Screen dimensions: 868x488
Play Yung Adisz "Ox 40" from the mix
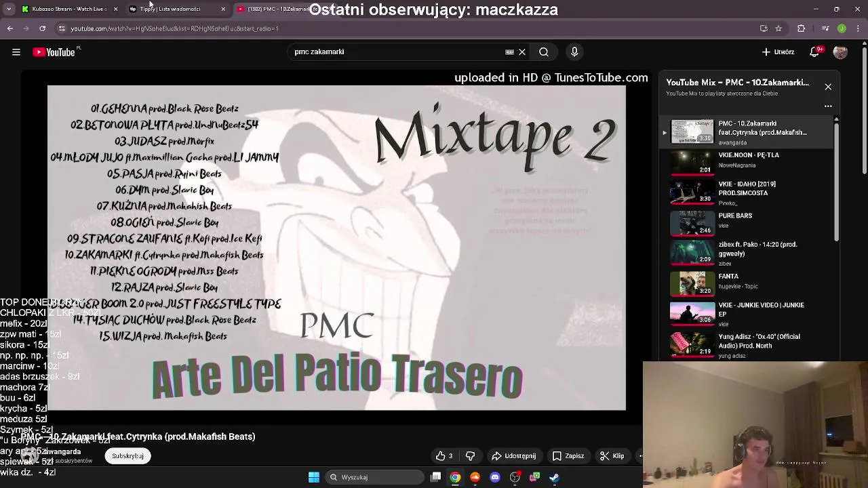tap(748, 344)
